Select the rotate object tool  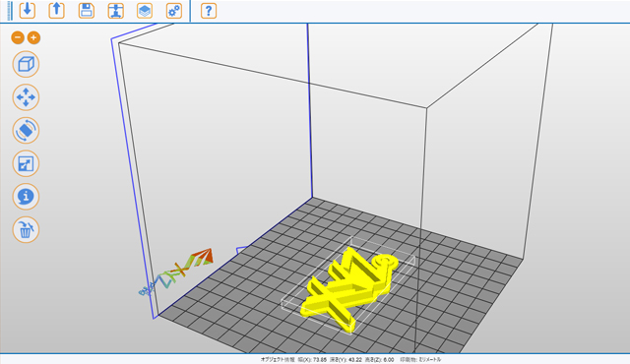[x=26, y=131]
